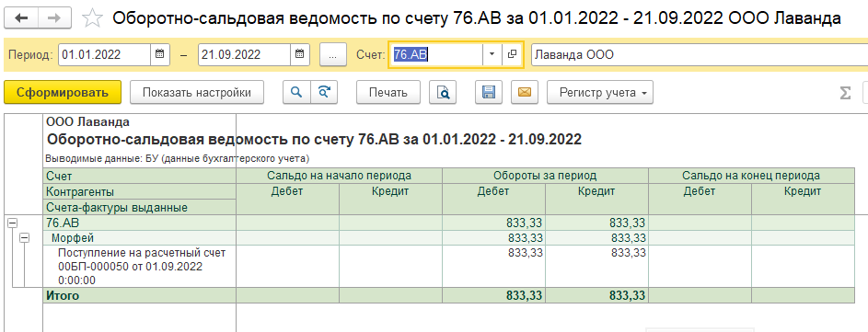
Task: Open period selection with the ellipsis button
Action: point(332,55)
